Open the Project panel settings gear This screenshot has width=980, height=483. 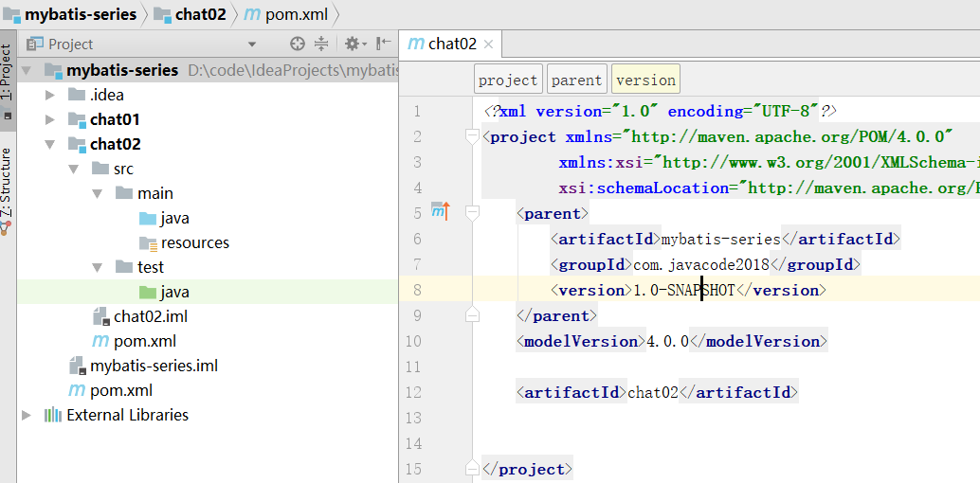coord(352,44)
